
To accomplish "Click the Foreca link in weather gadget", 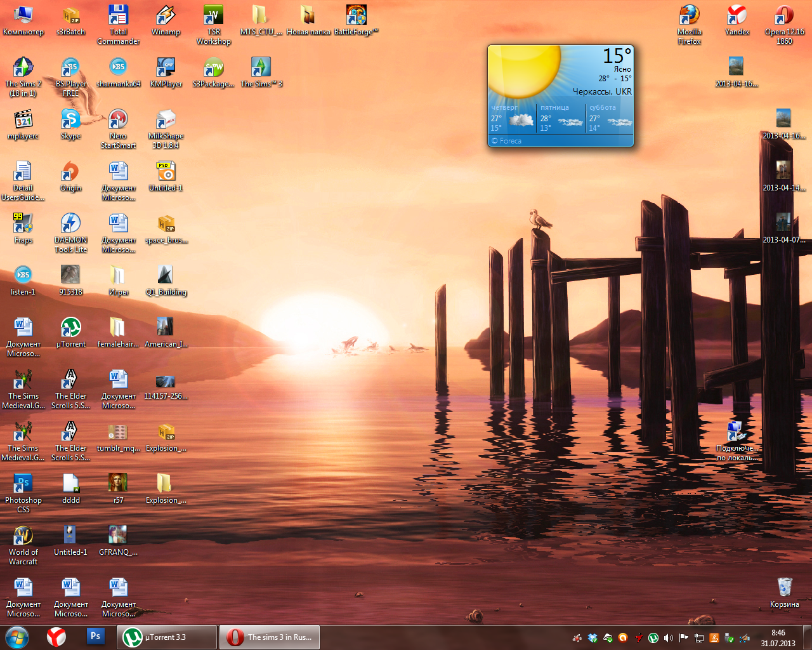I will coord(510,141).
